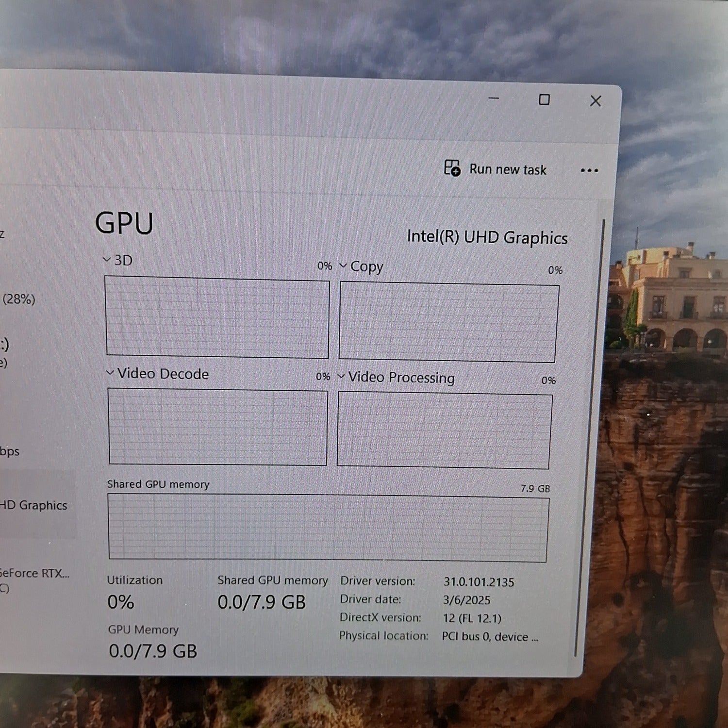728x728 pixels.
Task: Expand the Video Decode engine dropdown
Action: 158,373
